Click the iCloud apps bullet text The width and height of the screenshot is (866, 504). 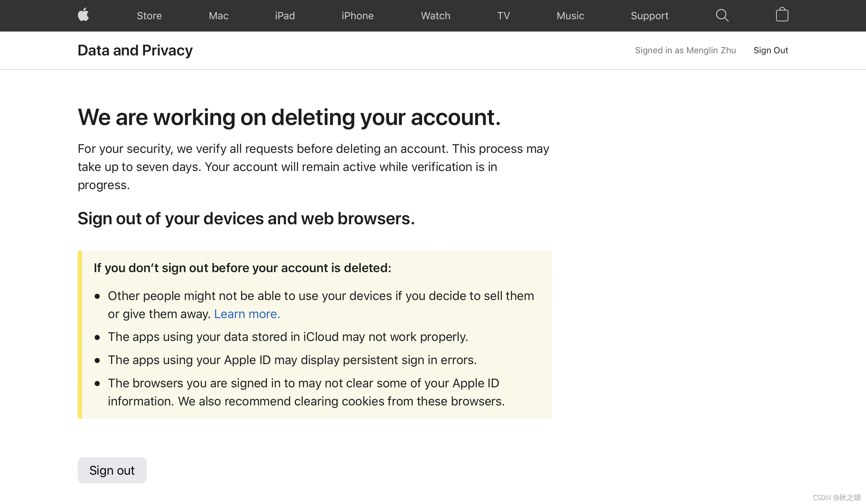(288, 337)
